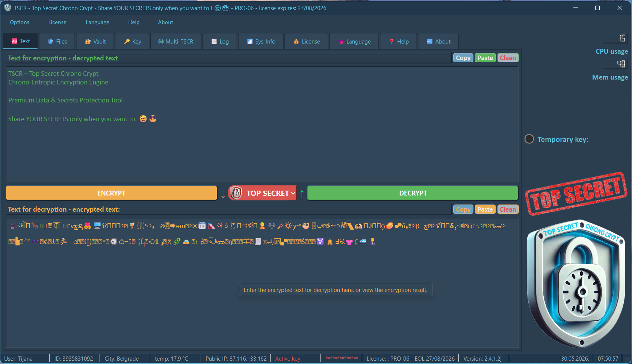Click the temp: 17.9 °C status entry
632x364 pixels.
[171, 359]
